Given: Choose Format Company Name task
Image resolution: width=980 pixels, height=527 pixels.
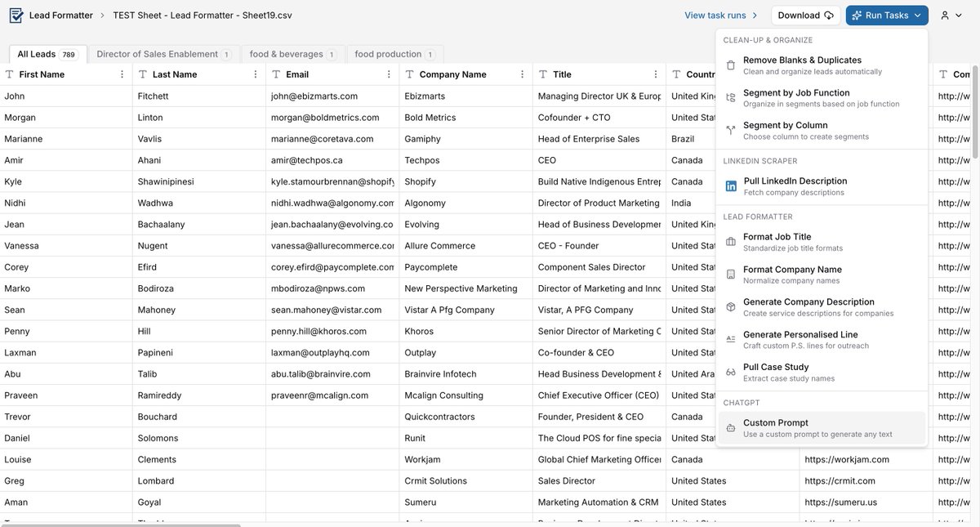Looking at the screenshot, I should click(x=822, y=275).
